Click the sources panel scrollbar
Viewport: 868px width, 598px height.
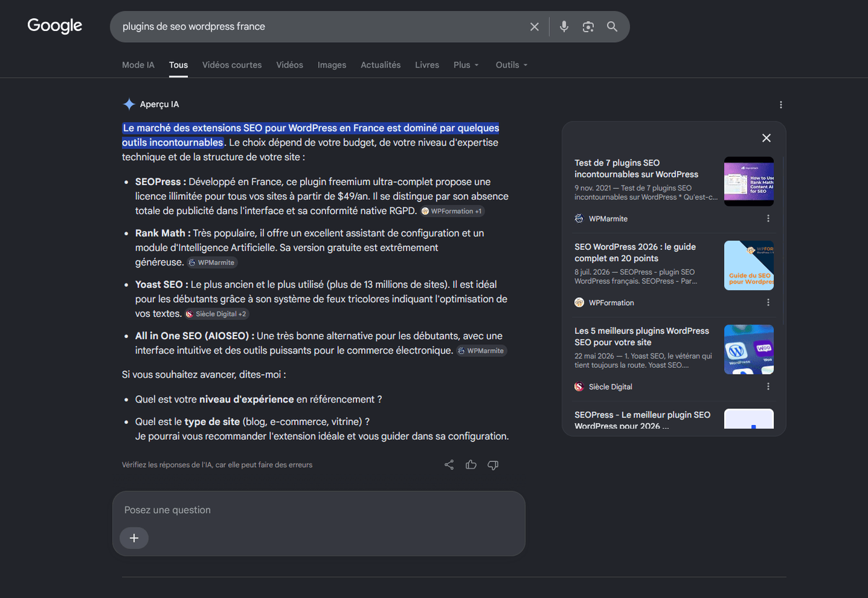[x=783, y=242]
